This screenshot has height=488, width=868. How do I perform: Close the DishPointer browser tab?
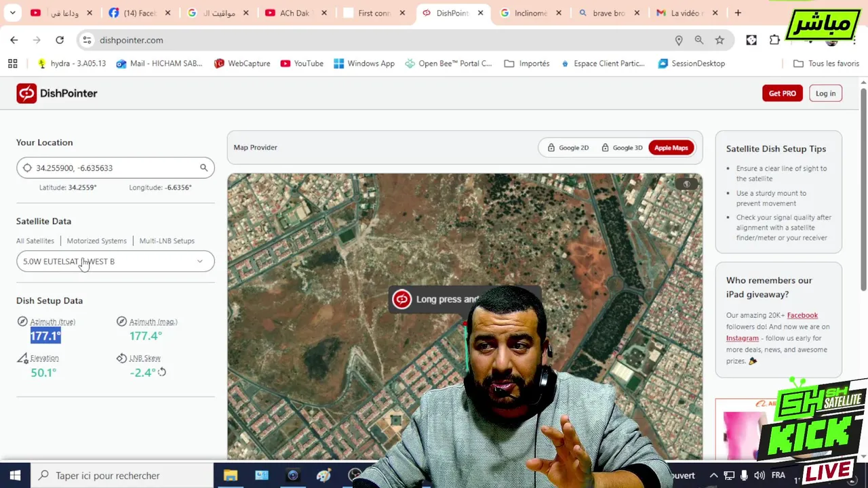(x=481, y=13)
